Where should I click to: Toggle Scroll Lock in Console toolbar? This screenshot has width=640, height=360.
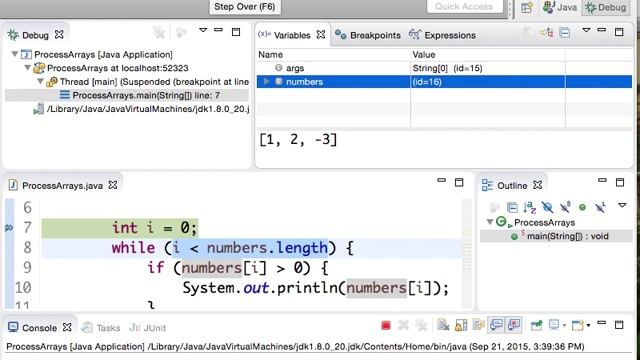[461, 325]
